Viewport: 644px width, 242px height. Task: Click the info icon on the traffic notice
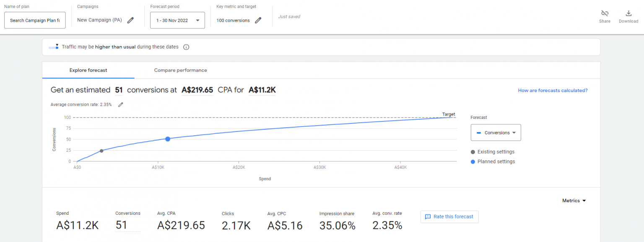186,47
